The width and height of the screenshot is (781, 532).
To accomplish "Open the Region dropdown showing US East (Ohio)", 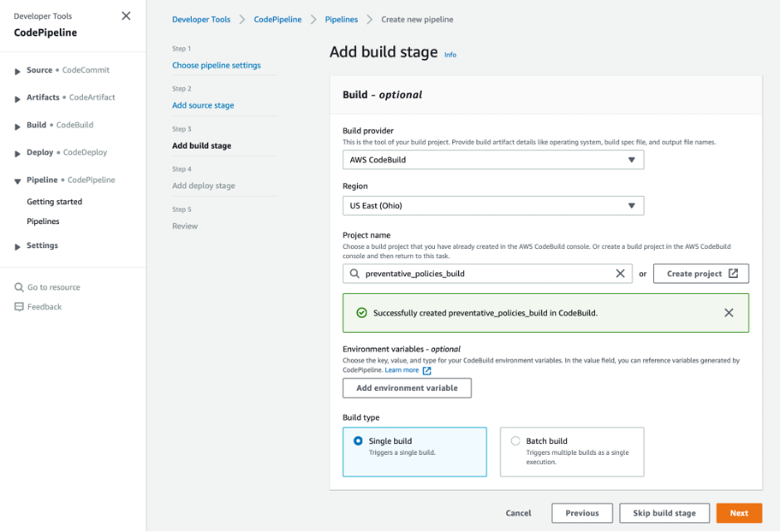I will tap(493, 205).
